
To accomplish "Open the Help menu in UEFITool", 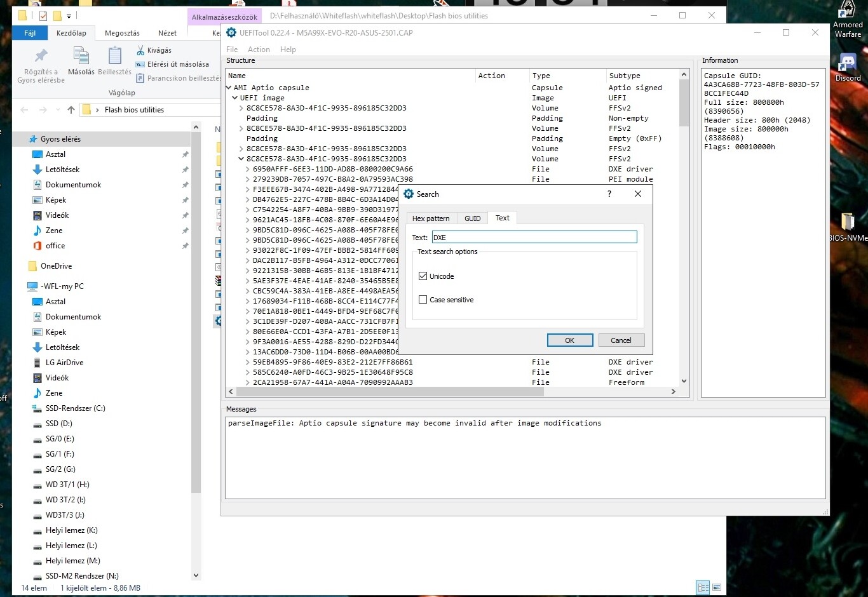I will [288, 50].
